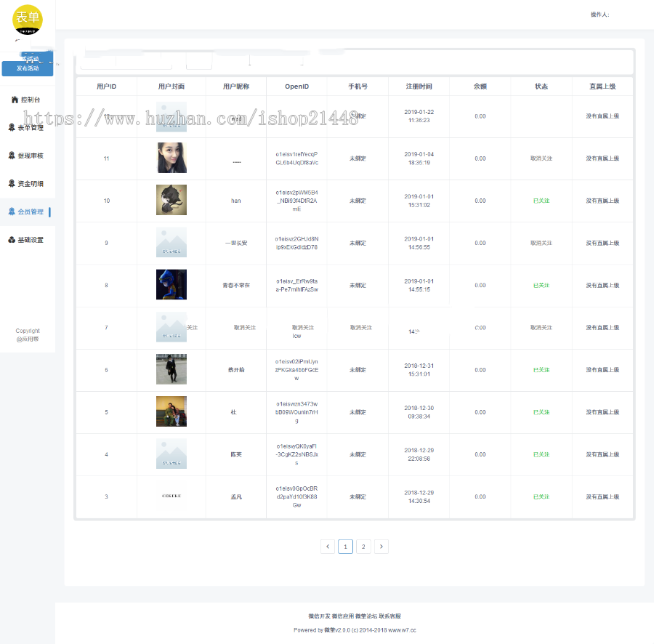Click user 11's avatar thumbnail
The image size is (654, 644).
click(171, 158)
